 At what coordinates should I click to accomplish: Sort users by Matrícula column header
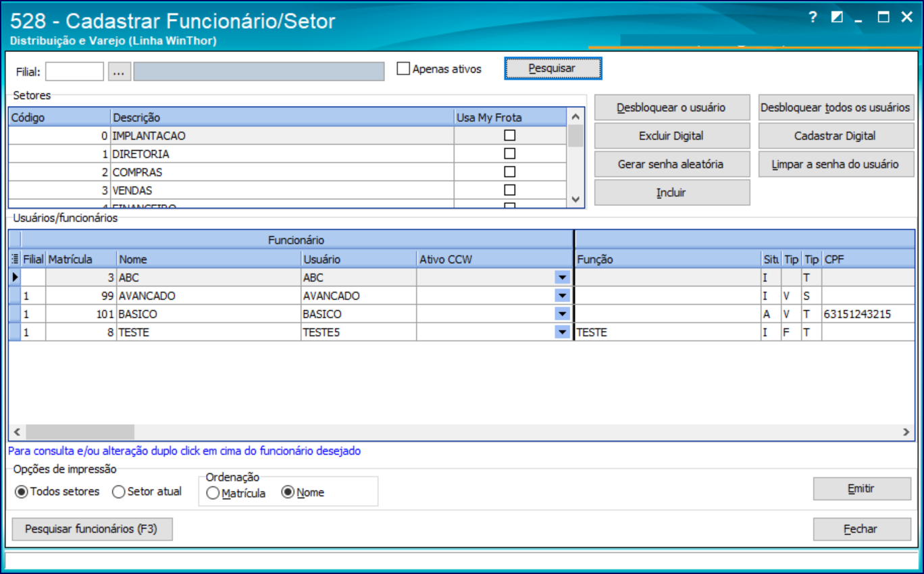pos(81,259)
